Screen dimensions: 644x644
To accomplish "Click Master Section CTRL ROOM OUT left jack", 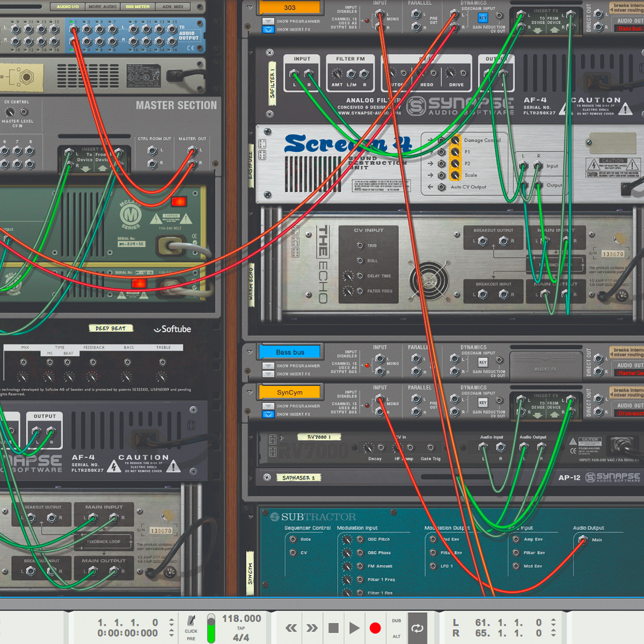I will [x=152, y=151].
